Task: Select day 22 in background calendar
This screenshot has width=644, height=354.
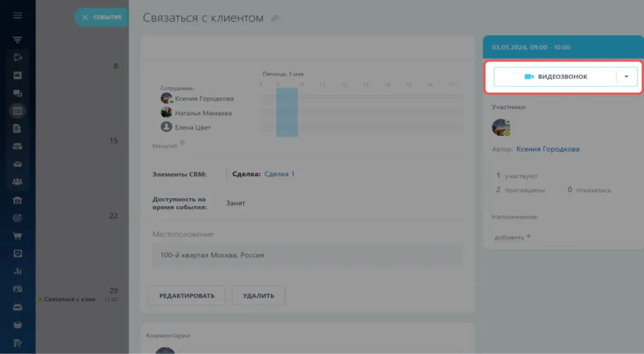Action: (113, 216)
